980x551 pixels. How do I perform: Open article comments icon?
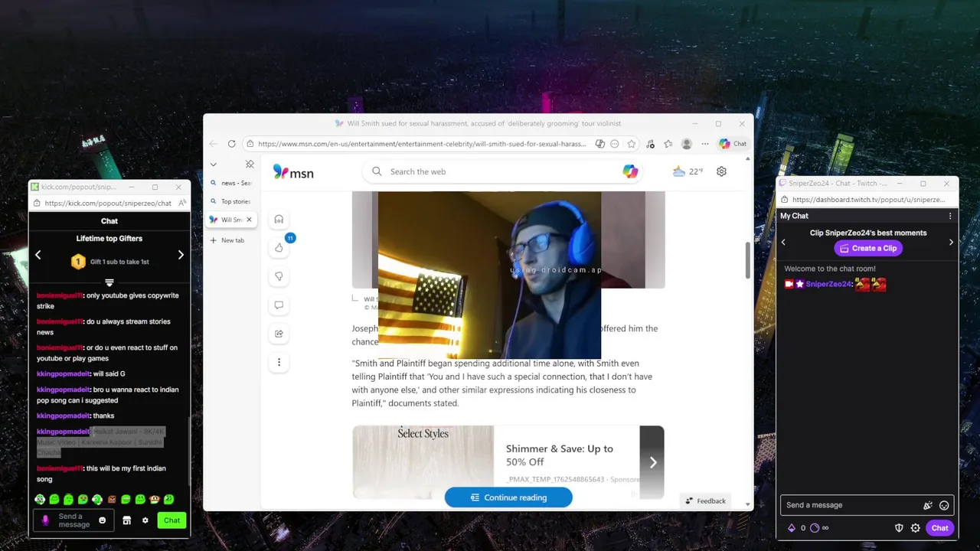click(x=279, y=305)
